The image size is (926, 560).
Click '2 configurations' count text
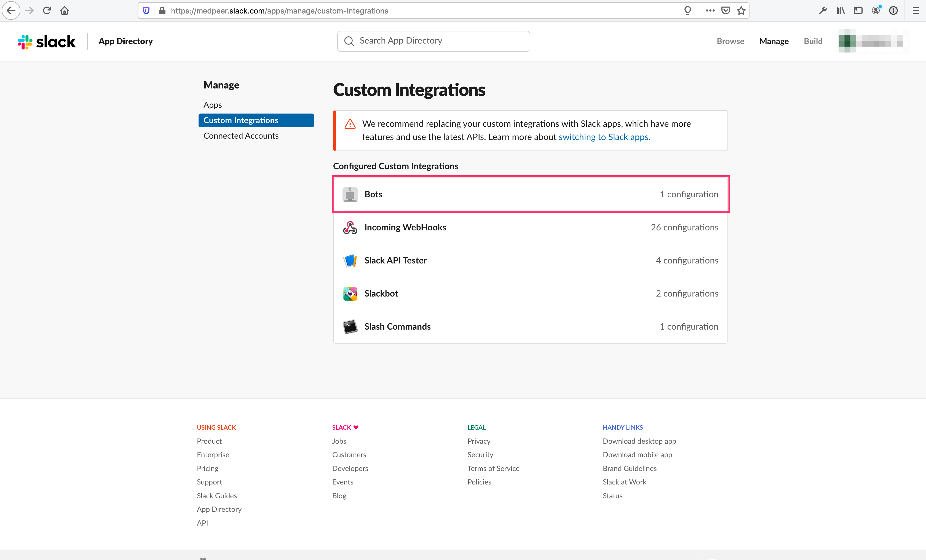(687, 294)
